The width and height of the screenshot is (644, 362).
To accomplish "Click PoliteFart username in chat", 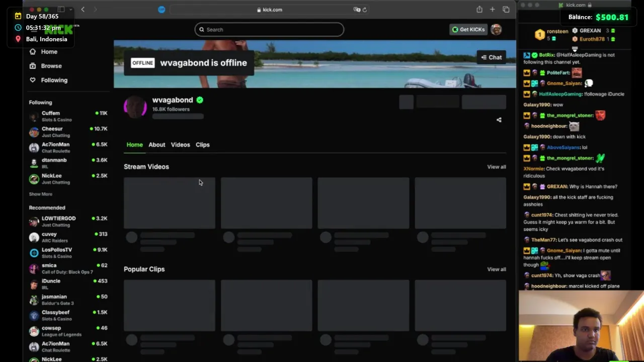I will pos(558,73).
